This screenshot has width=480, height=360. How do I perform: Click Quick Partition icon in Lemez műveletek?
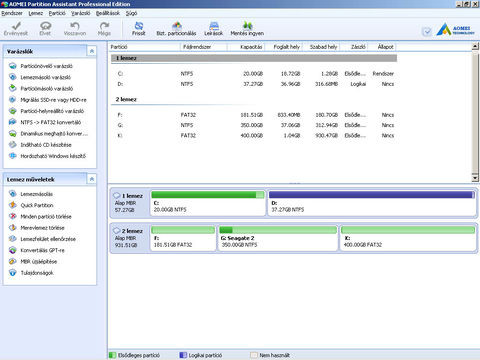[13, 205]
